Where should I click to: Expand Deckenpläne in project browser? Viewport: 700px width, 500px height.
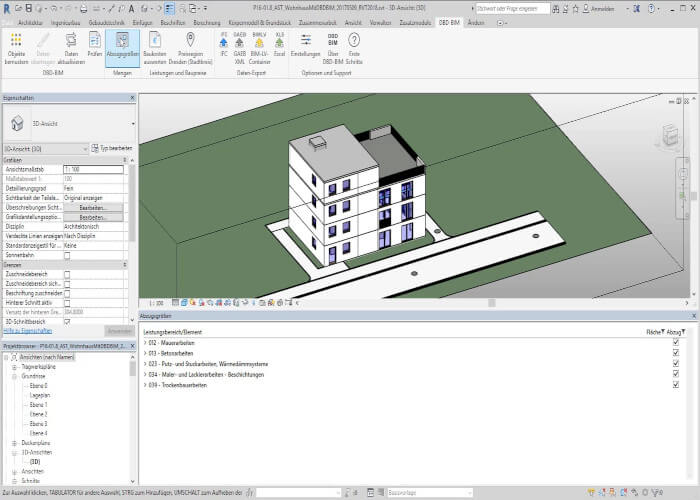click(x=14, y=443)
